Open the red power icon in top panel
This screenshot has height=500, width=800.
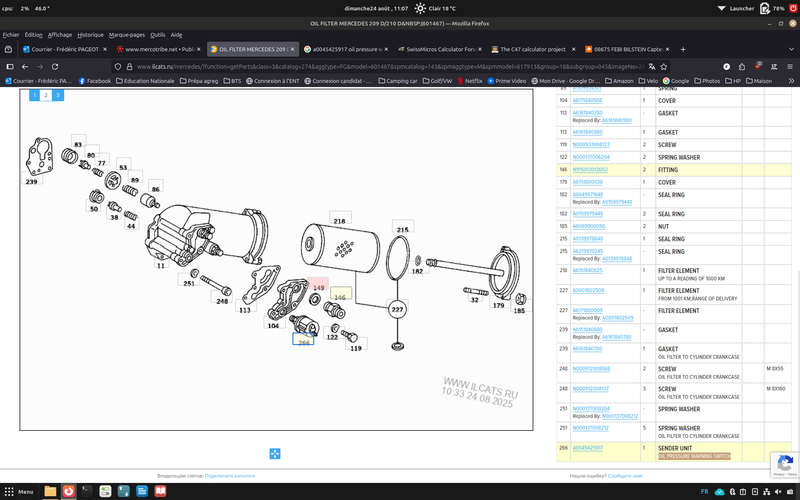793,8
